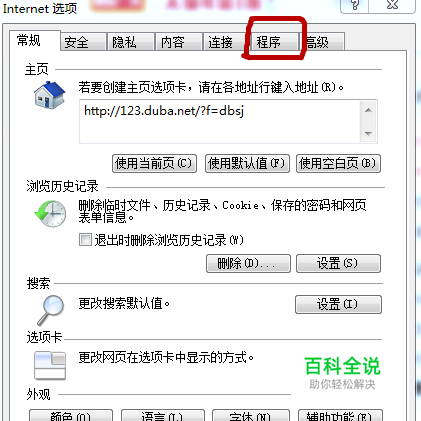The height and width of the screenshot is (421, 421).
Task: Click the 使用空白页(B) button
Action: click(x=338, y=163)
